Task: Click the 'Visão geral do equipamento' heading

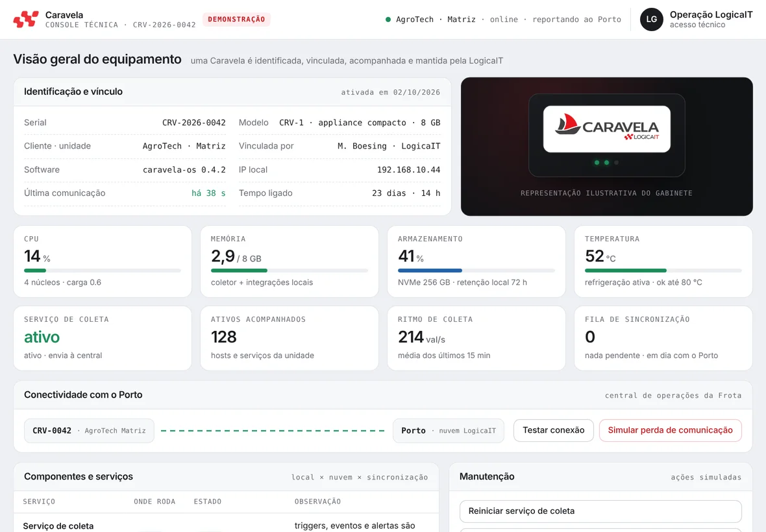Action: pos(97,60)
